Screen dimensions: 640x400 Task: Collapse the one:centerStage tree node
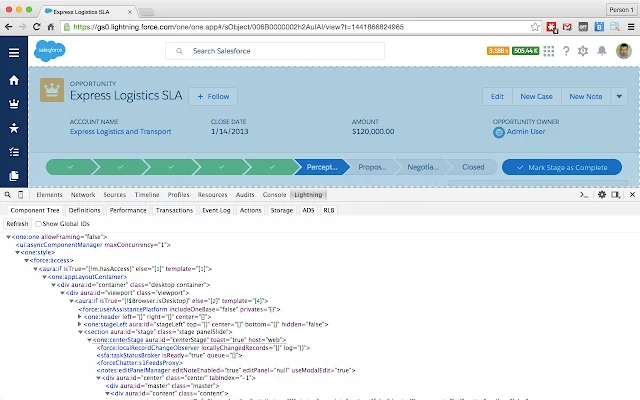pos(89,340)
